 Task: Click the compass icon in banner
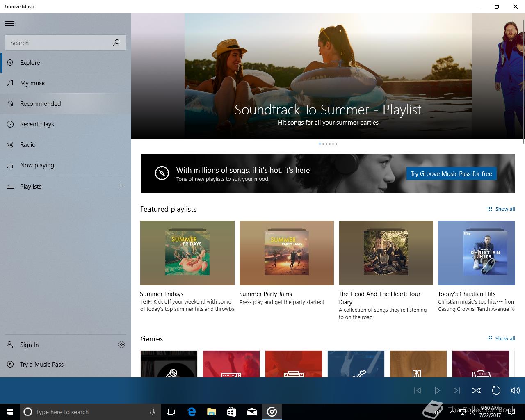point(162,173)
